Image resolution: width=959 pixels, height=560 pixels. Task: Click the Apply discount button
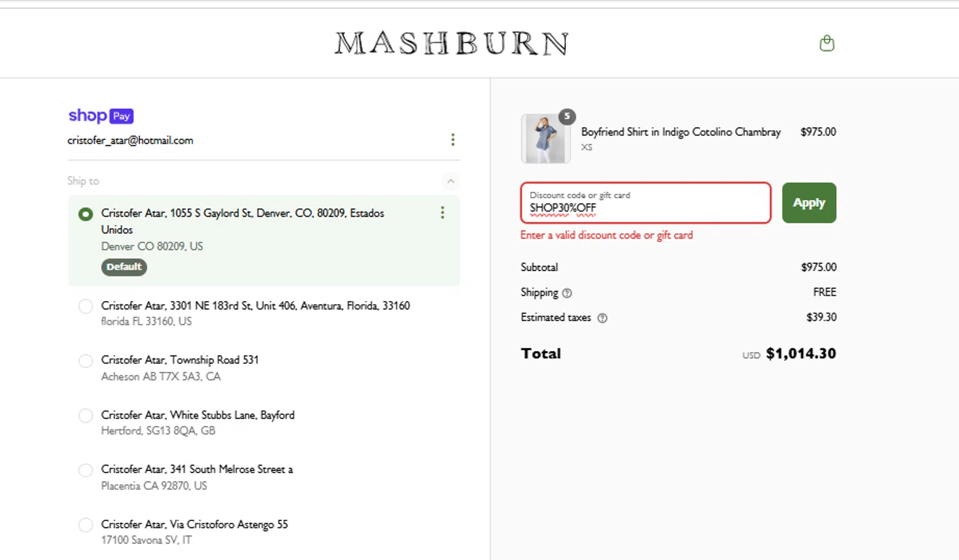809,203
